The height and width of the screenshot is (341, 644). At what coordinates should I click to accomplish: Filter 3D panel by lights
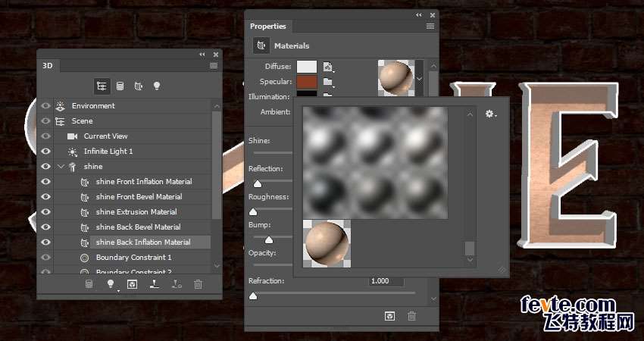pos(157,86)
